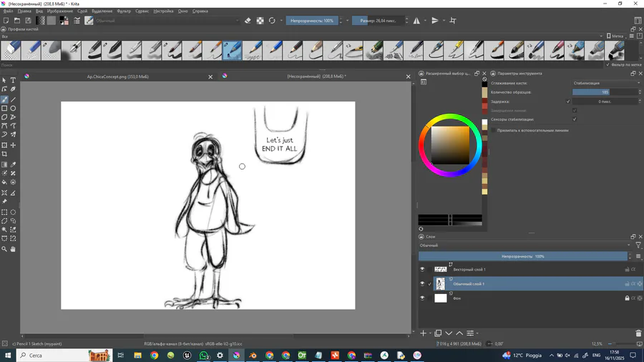
Task: Select the Ellipse shape tool
Action: pos(13,108)
